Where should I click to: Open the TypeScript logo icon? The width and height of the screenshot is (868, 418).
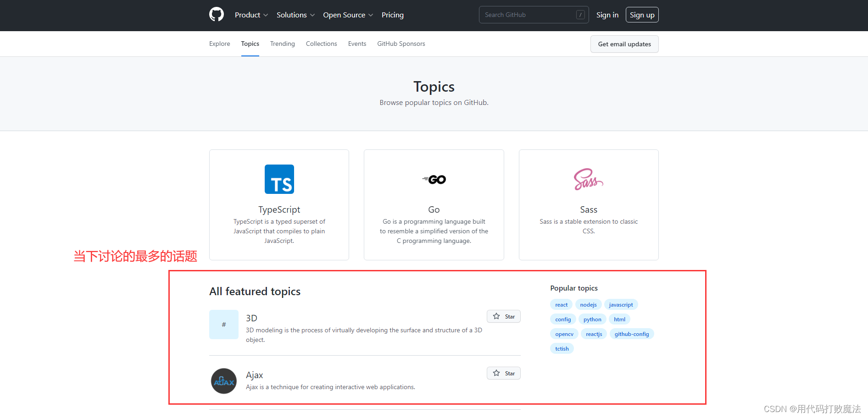279,179
